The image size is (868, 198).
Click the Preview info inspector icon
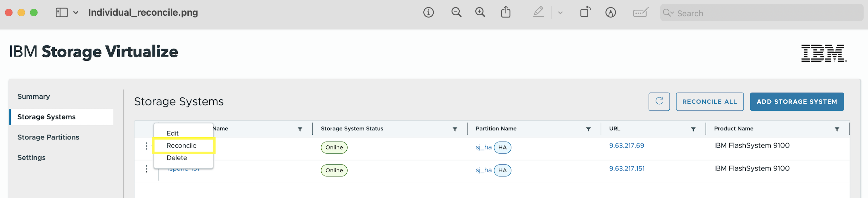(x=428, y=13)
